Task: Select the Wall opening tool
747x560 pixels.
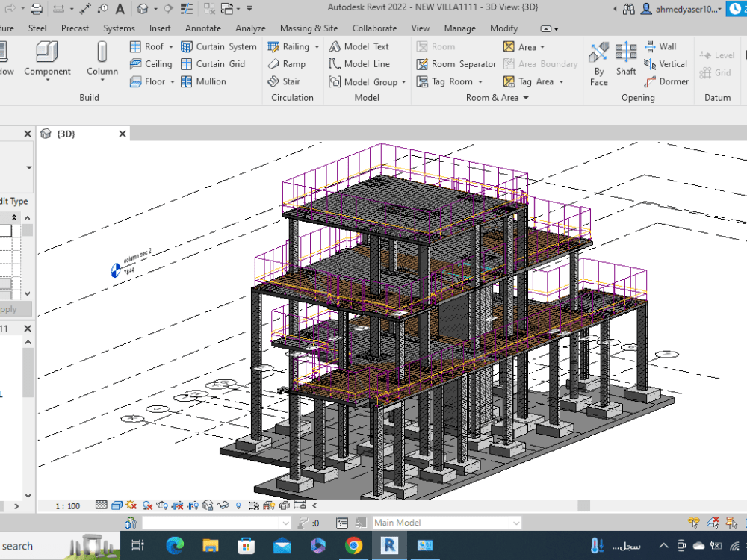Action: coord(660,46)
